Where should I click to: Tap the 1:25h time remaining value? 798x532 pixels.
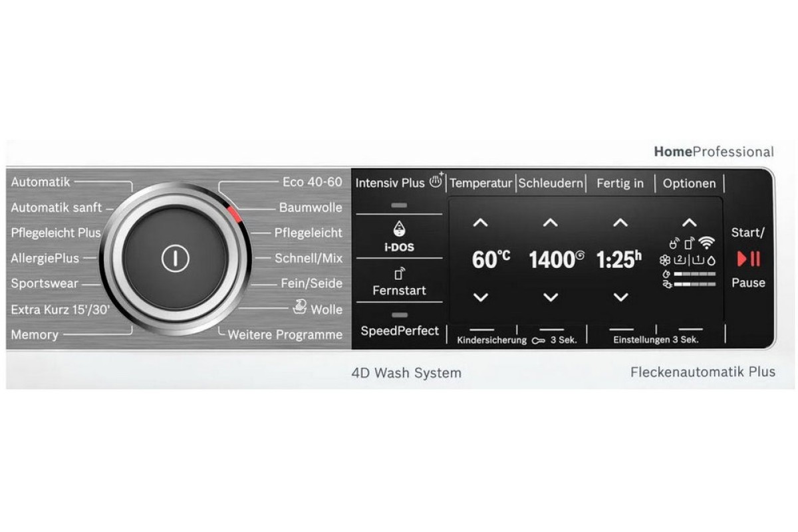618,260
